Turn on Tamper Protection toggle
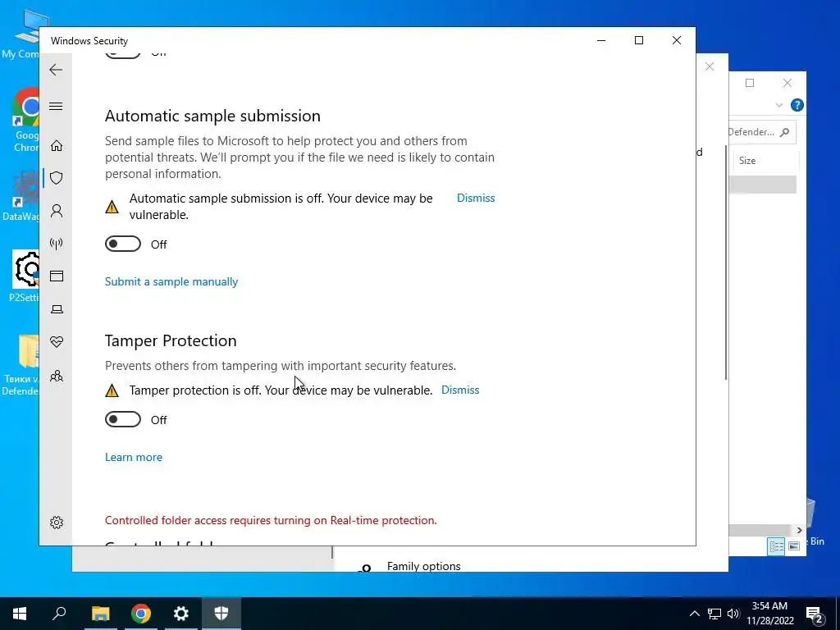 pos(123,419)
